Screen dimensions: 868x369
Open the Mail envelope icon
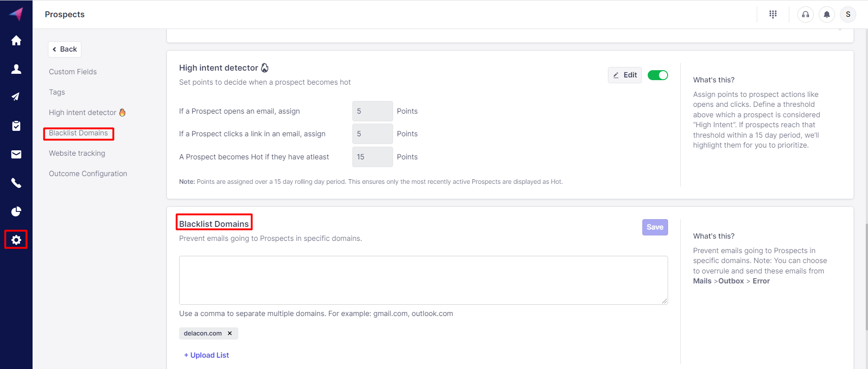coord(16,154)
